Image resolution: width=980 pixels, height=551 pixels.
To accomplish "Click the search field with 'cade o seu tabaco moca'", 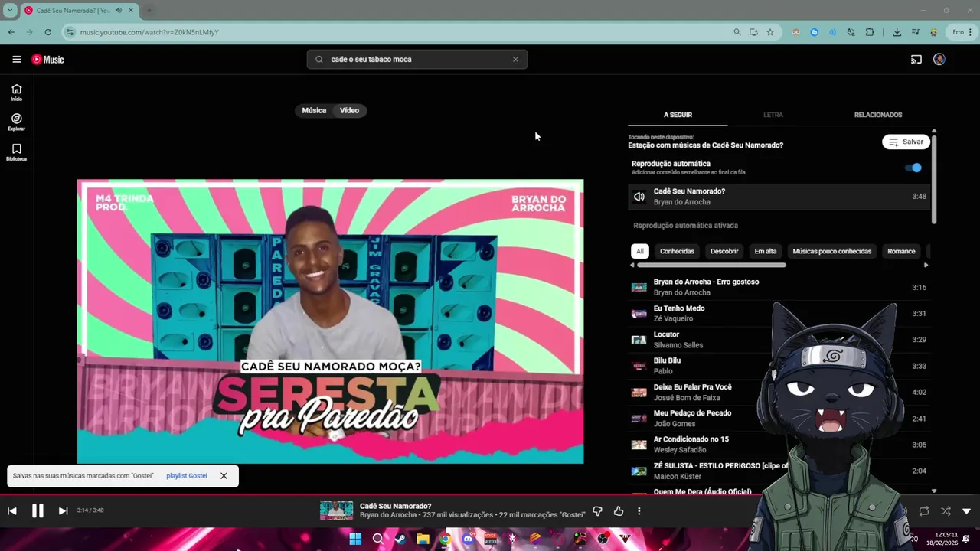I will (417, 59).
